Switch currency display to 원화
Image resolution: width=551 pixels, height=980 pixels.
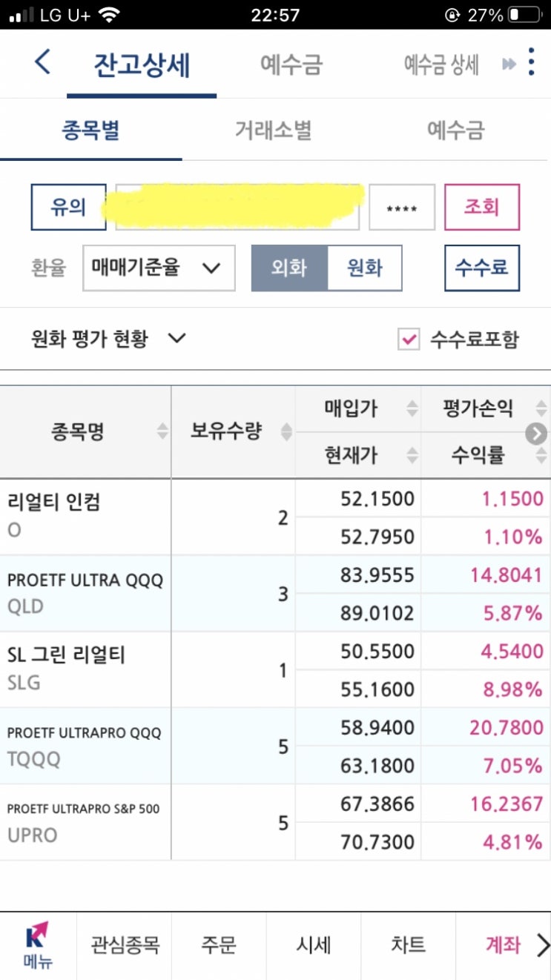365,268
